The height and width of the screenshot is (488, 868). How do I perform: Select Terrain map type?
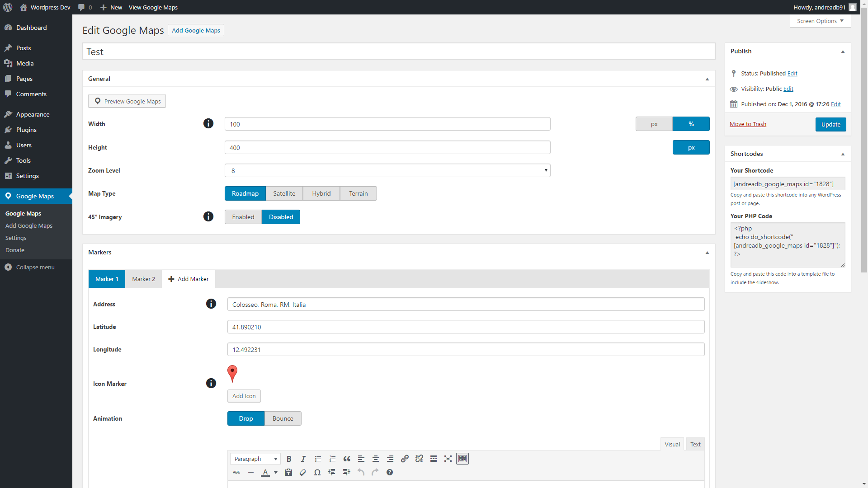pyautogui.click(x=359, y=193)
